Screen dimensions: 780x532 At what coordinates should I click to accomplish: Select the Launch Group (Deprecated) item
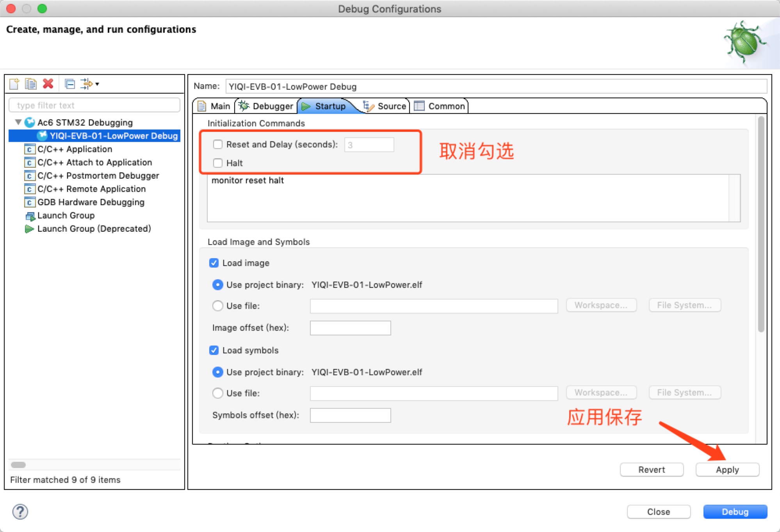(x=94, y=229)
